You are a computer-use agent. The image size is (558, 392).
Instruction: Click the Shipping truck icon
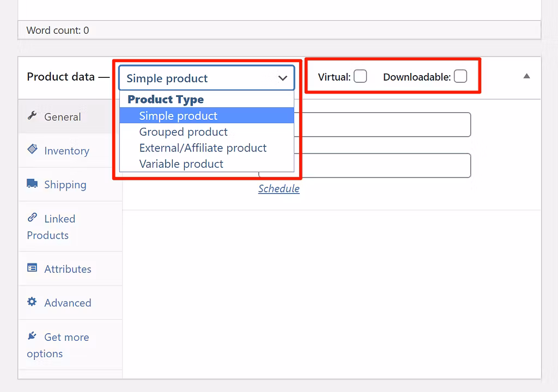tap(32, 184)
